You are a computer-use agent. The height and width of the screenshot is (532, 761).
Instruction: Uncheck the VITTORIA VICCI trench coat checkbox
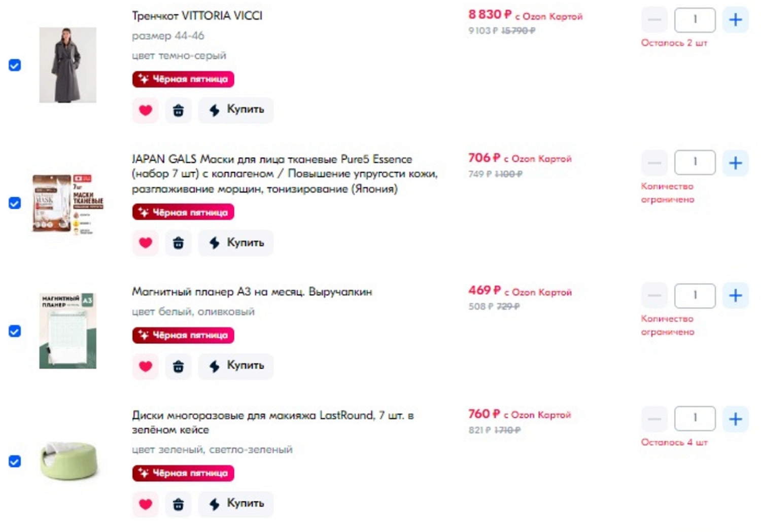point(15,65)
